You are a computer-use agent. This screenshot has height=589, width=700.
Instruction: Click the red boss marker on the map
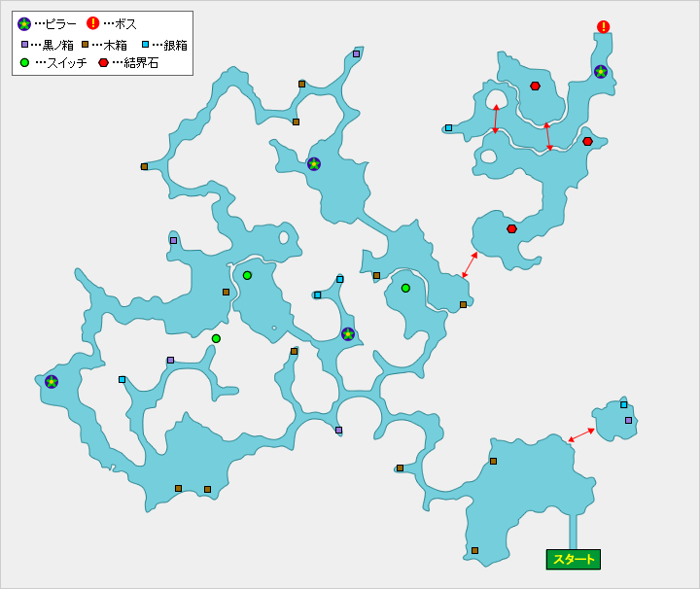[604, 27]
